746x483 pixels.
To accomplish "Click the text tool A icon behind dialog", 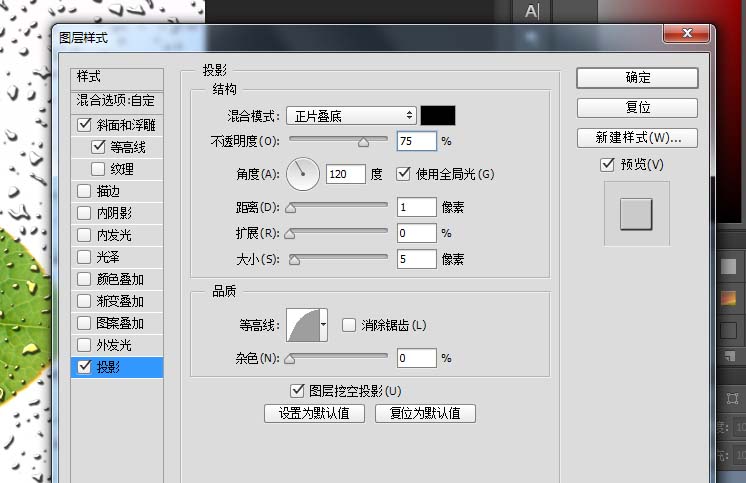I will click(532, 11).
